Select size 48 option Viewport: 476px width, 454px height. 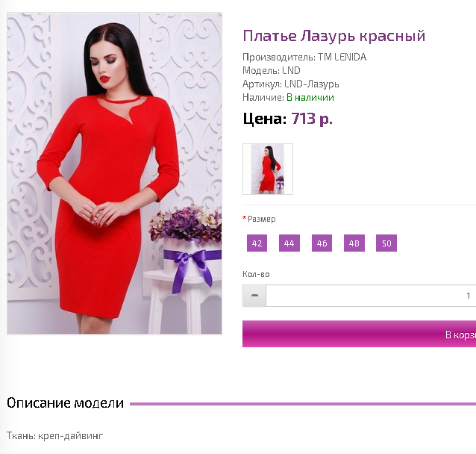coord(354,243)
